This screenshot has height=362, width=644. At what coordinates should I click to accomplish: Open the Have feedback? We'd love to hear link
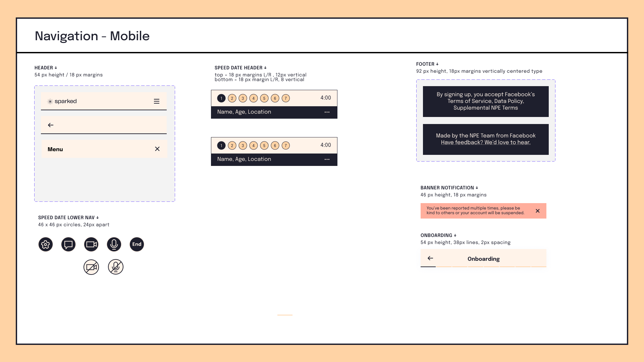(486, 142)
